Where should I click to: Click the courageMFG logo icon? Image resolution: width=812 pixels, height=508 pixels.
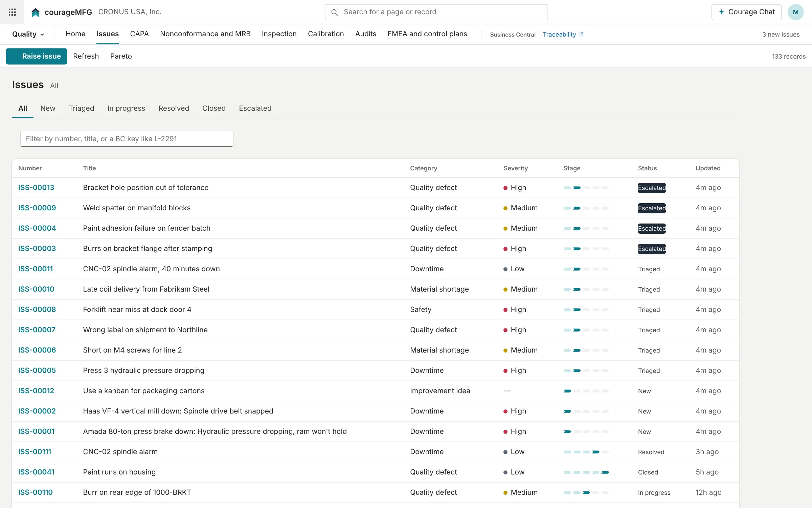click(x=36, y=12)
